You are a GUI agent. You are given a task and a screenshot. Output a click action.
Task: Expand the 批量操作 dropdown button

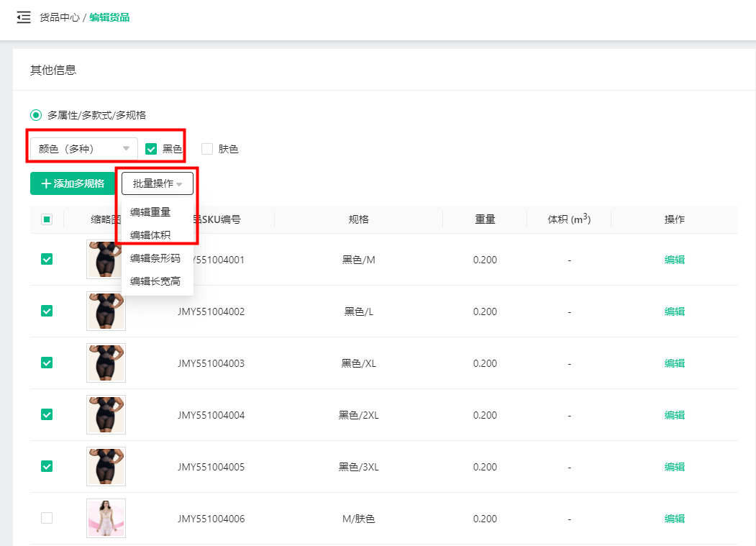tap(158, 183)
